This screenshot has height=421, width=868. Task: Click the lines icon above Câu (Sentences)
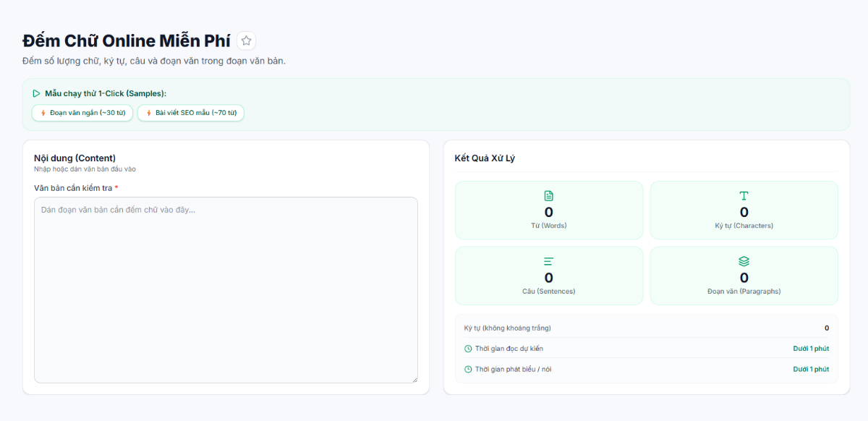pos(548,261)
